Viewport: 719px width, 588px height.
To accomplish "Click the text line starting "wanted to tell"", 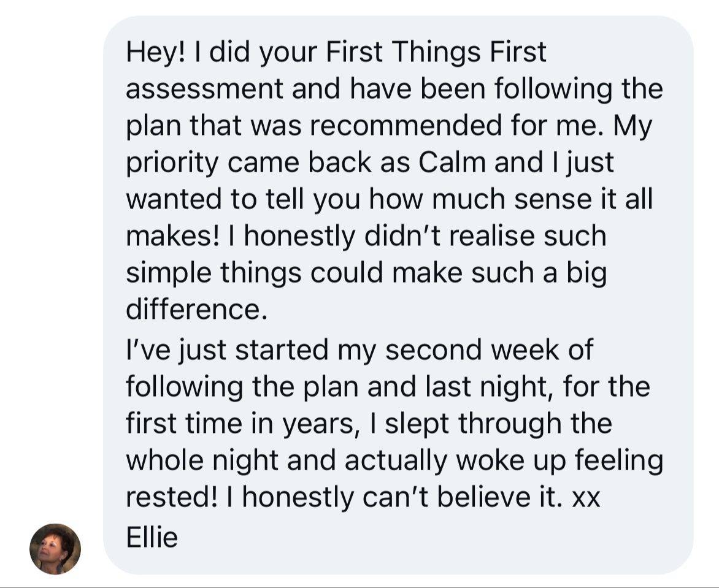I will click(x=390, y=200).
